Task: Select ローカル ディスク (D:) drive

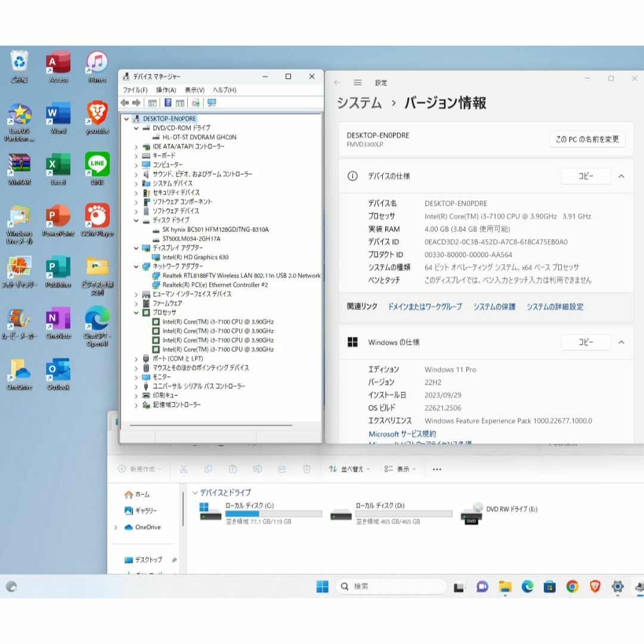Action: coord(391,513)
